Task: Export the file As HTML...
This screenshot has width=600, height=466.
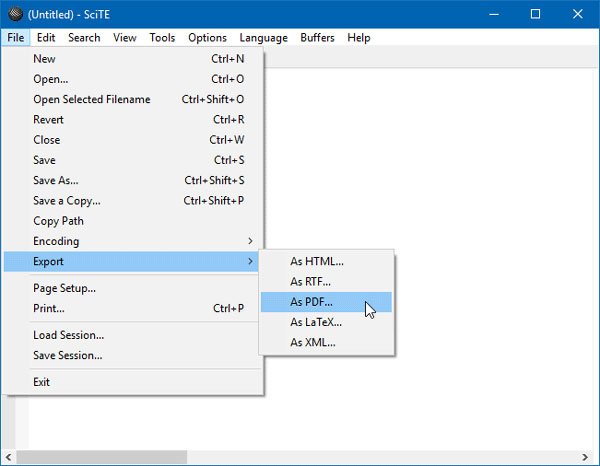Action: 326,262
